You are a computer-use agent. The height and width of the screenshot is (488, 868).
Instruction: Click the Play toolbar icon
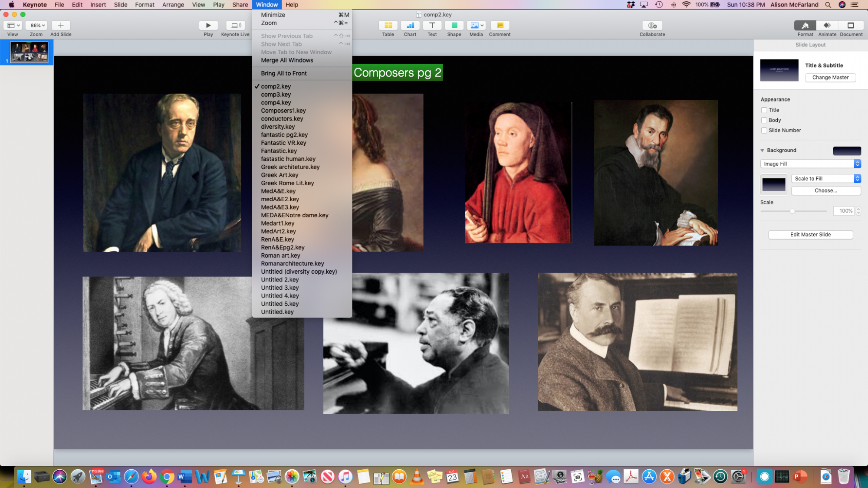[208, 25]
